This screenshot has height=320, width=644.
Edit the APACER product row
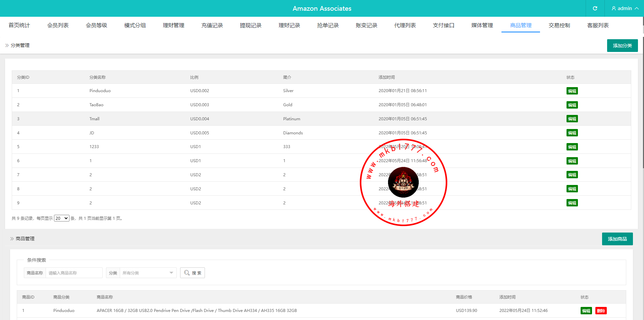(586, 311)
